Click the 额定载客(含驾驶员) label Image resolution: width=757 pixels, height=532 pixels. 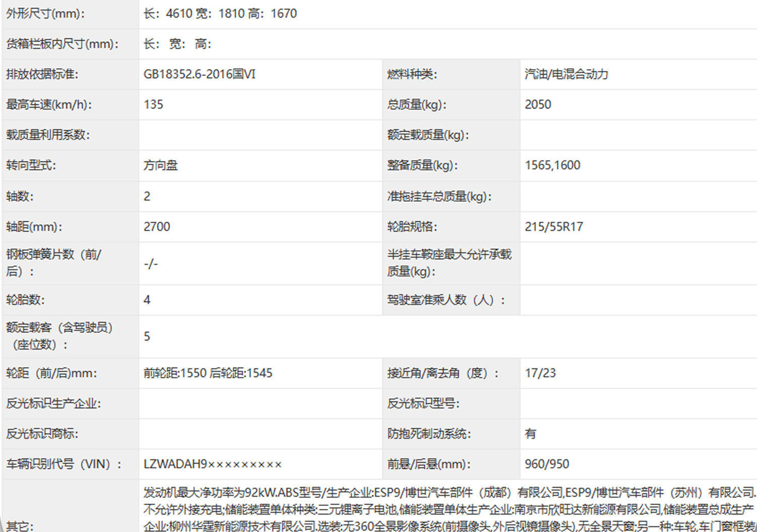[60, 336]
